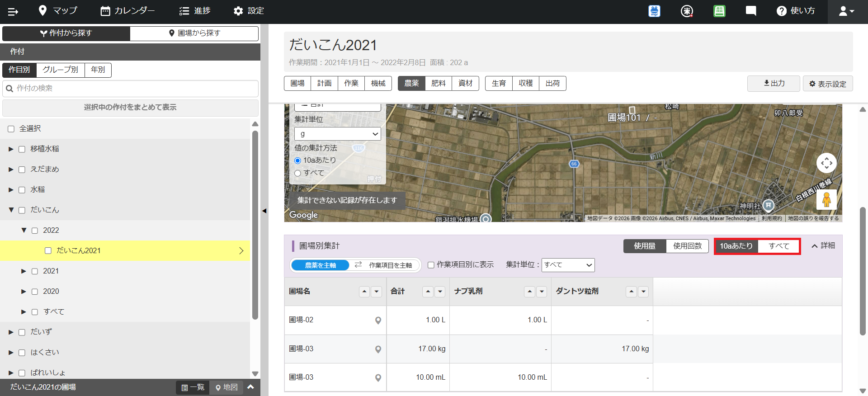Click the 使い方 help button
The height and width of the screenshot is (396, 868).
pos(796,11)
